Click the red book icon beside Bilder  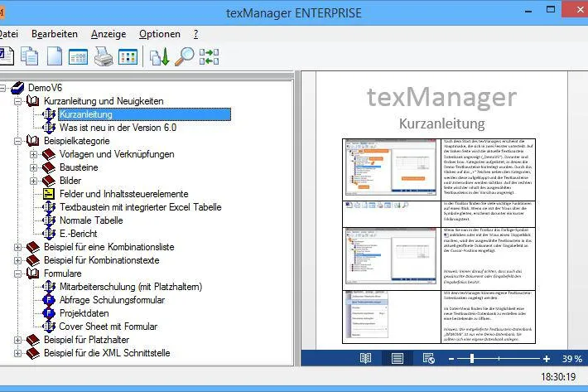[49, 181]
